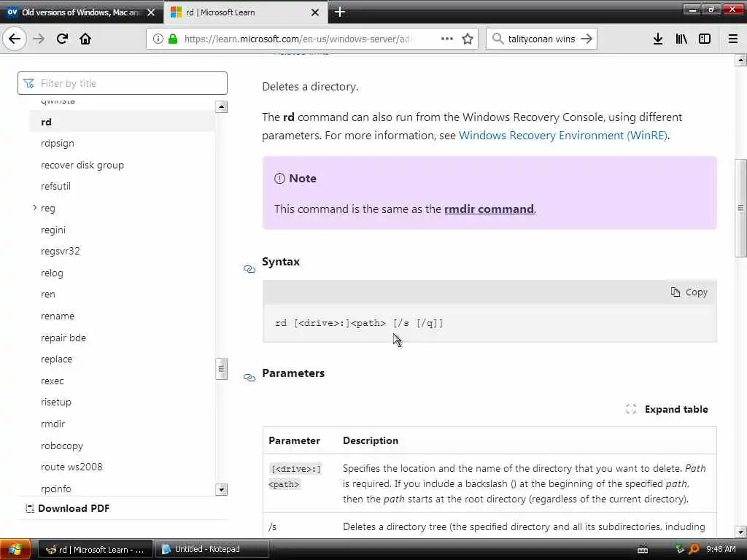Viewport: 747px width, 560px height.
Task: Expand the parameters table
Action: click(x=667, y=409)
